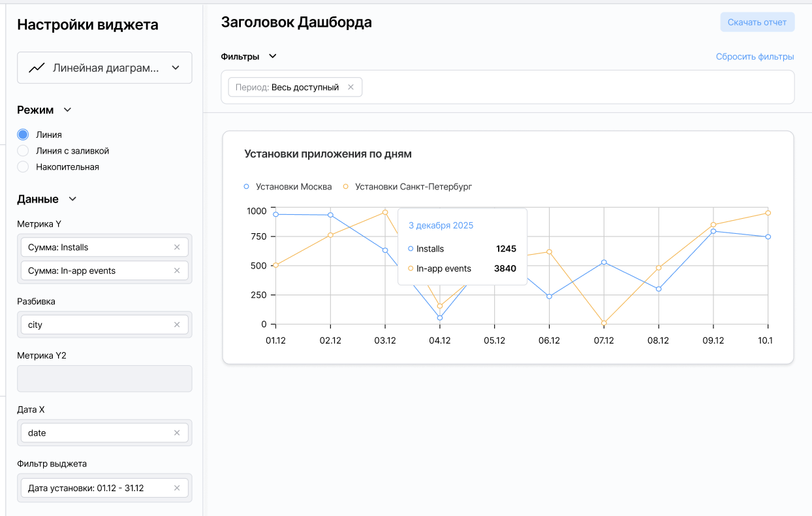
Task: Toggle 'Установки Санкт-Петербург' legend marker
Action: pyautogui.click(x=346, y=187)
